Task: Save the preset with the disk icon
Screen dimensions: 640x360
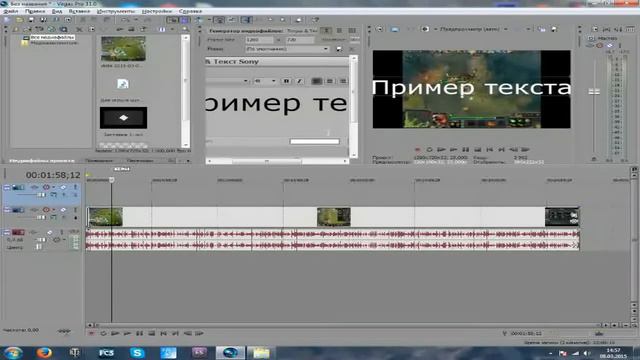Action: click(339, 49)
